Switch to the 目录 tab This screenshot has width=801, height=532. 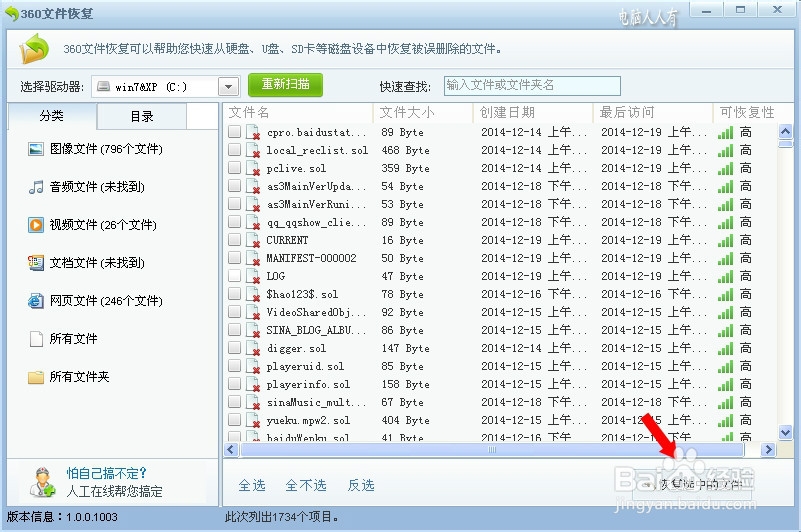coord(142,117)
